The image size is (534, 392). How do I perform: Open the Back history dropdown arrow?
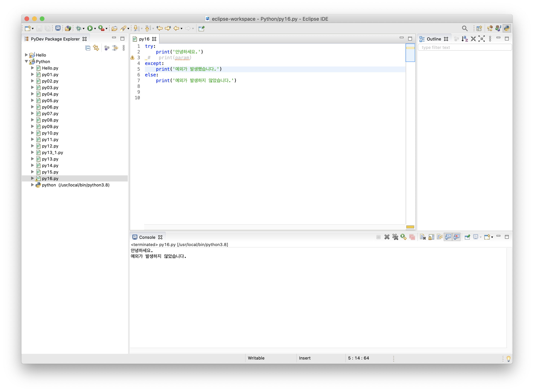click(x=182, y=29)
